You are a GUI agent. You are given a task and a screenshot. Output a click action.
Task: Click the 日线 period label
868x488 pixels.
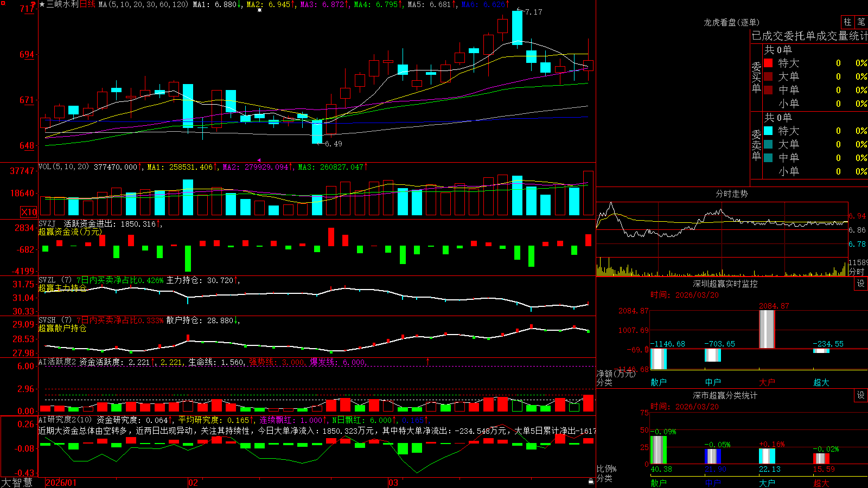click(87, 4)
